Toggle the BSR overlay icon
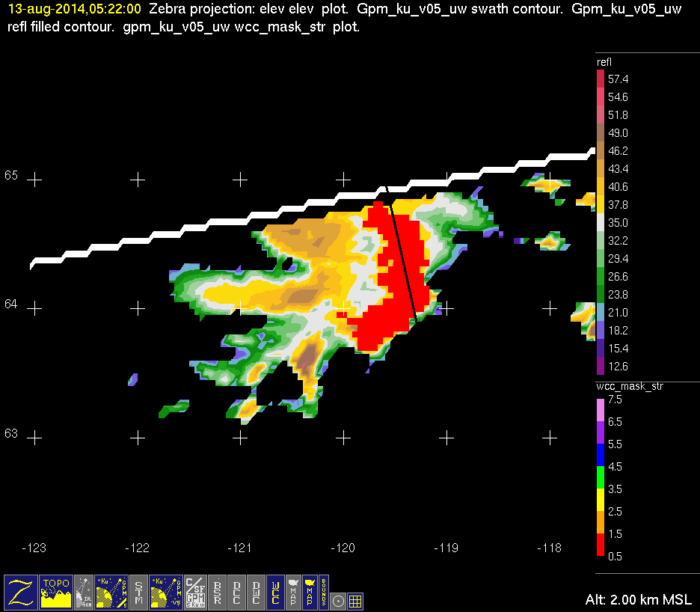Viewport: 700px width, 612px height. [x=218, y=592]
